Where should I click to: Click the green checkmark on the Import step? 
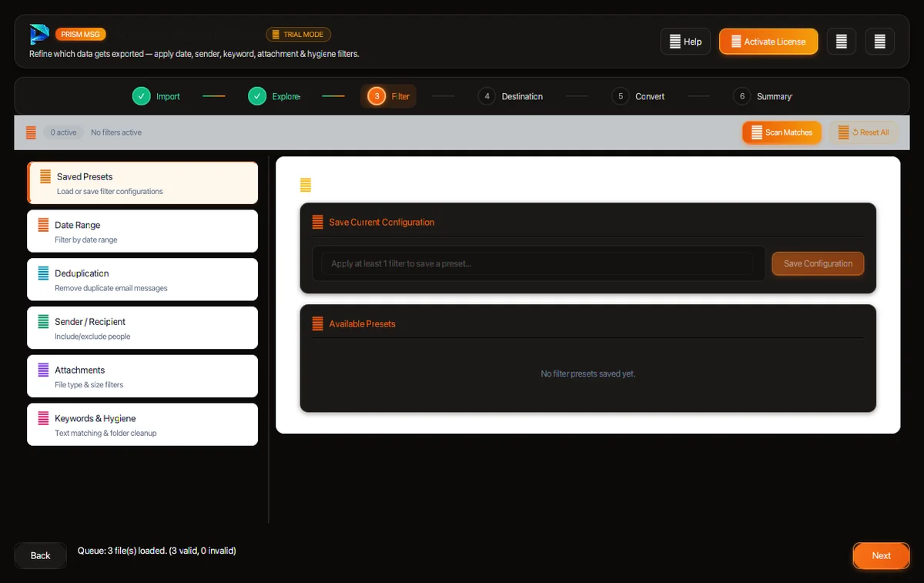141,96
